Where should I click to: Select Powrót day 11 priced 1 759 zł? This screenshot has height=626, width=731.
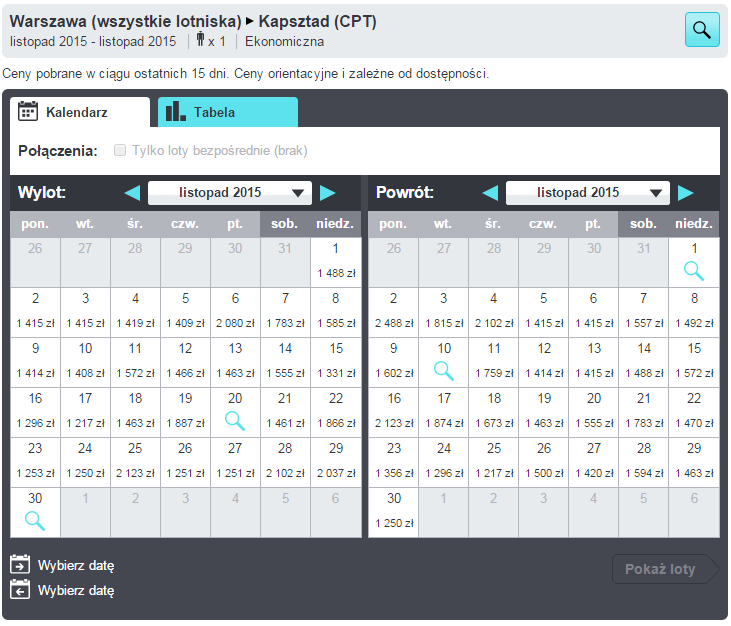pyautogui.click(x=494, y=362)
